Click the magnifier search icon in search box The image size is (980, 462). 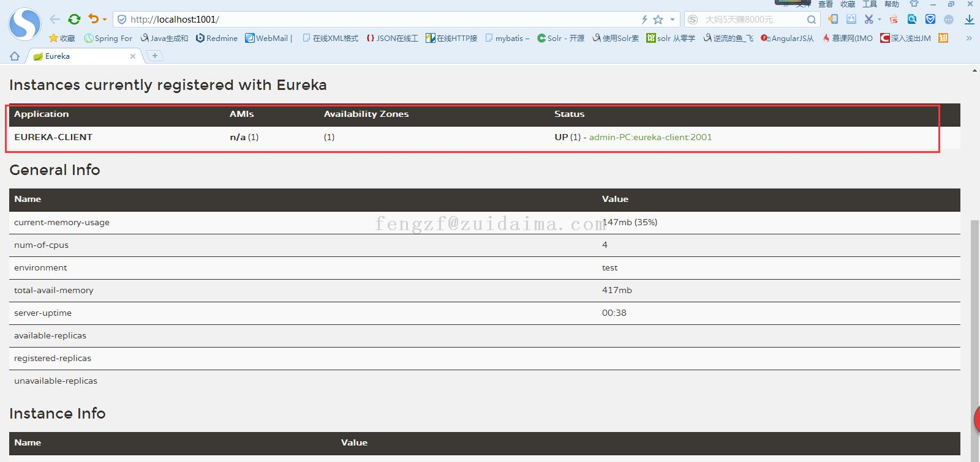point(811,20)
